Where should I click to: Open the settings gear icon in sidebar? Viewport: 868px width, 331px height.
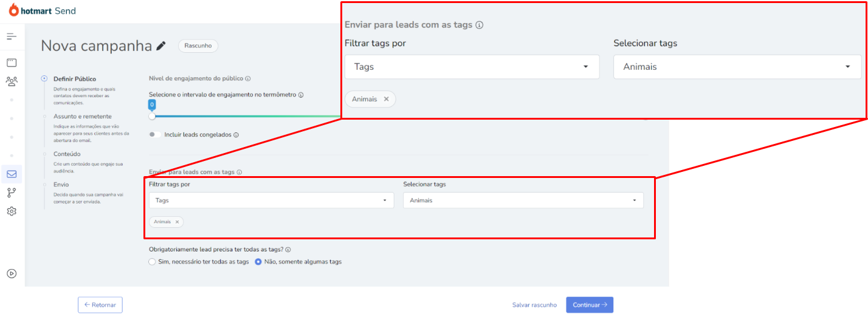click(12, 211)
